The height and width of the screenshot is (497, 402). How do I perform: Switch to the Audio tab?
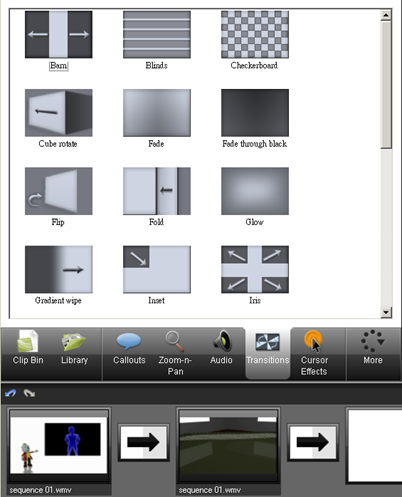click(221, 347)
